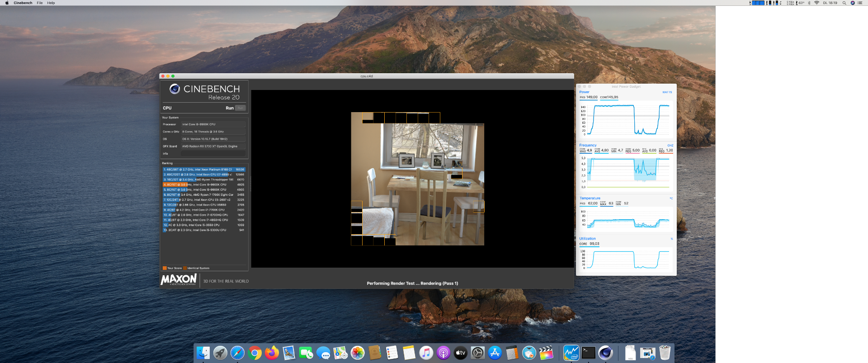This screenshot has width=868, height=363.
Task: Click the MAXON logo link
Action: (x=179, y=280)
